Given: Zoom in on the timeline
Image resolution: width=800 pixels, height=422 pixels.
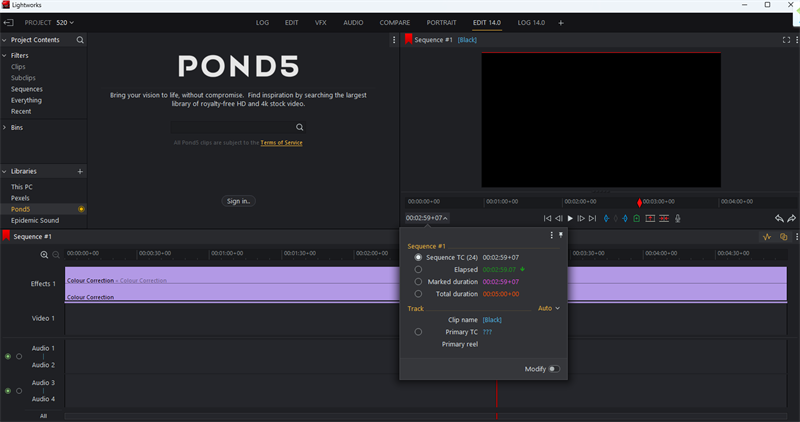Looking at the screenshot, I should [44, 255].
